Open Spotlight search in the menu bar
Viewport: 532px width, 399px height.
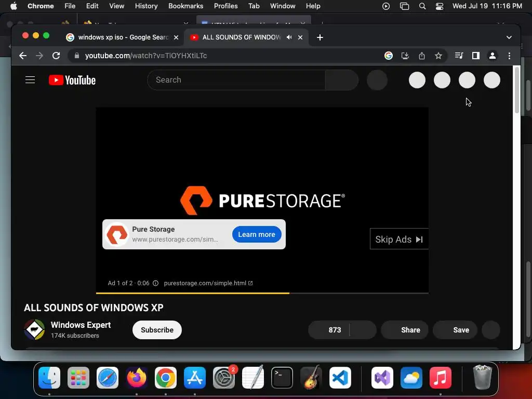click(422, 6)
